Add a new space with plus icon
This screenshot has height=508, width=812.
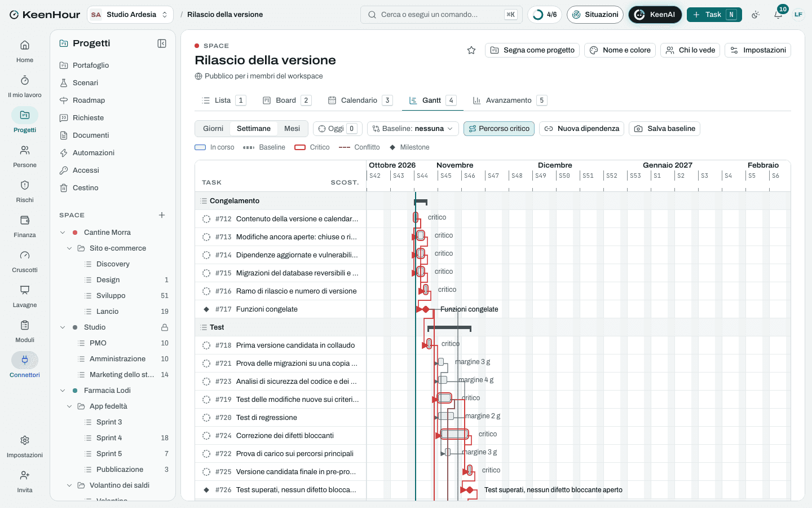pos(162,215)
